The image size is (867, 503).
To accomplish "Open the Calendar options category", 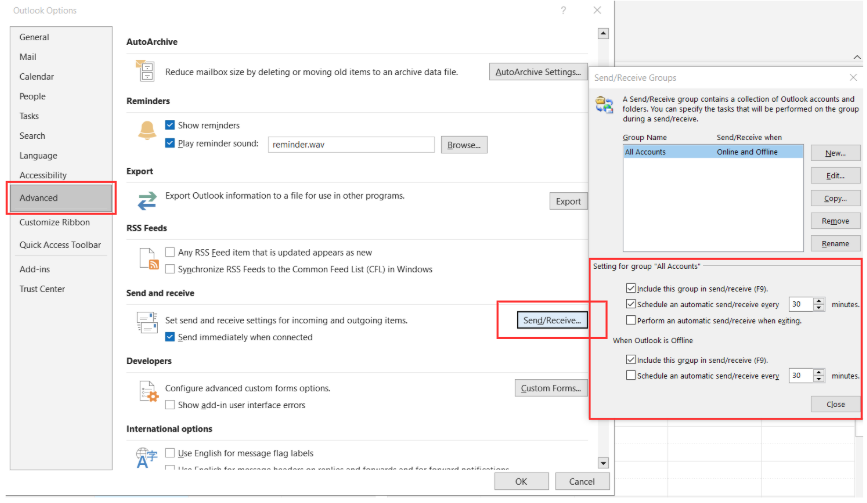I will [61, 77].
